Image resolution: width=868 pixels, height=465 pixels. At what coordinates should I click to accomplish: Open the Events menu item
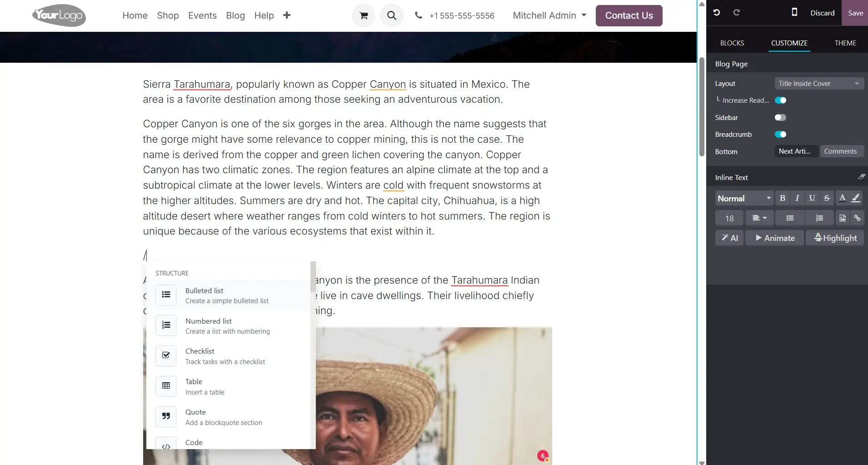coord(202,15)
